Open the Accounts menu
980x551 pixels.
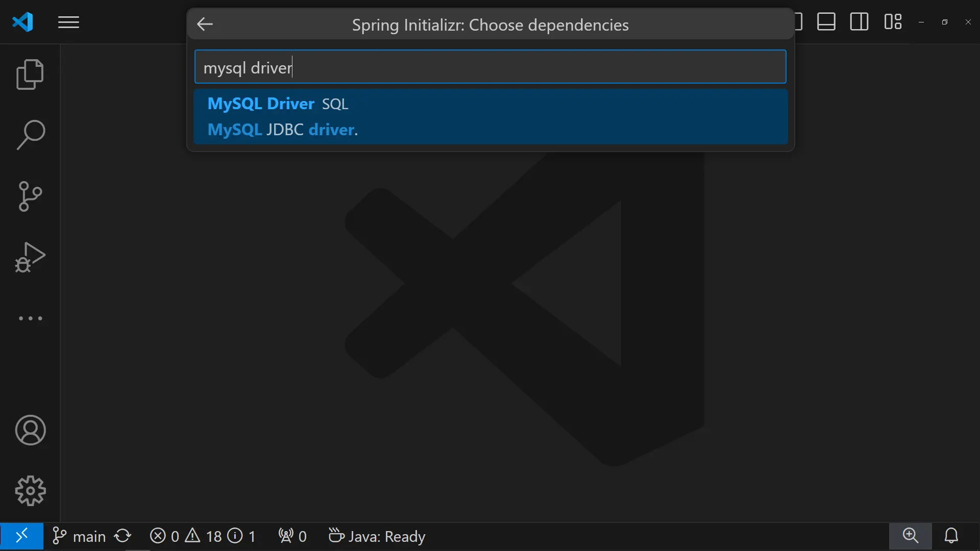coord(30,430)
